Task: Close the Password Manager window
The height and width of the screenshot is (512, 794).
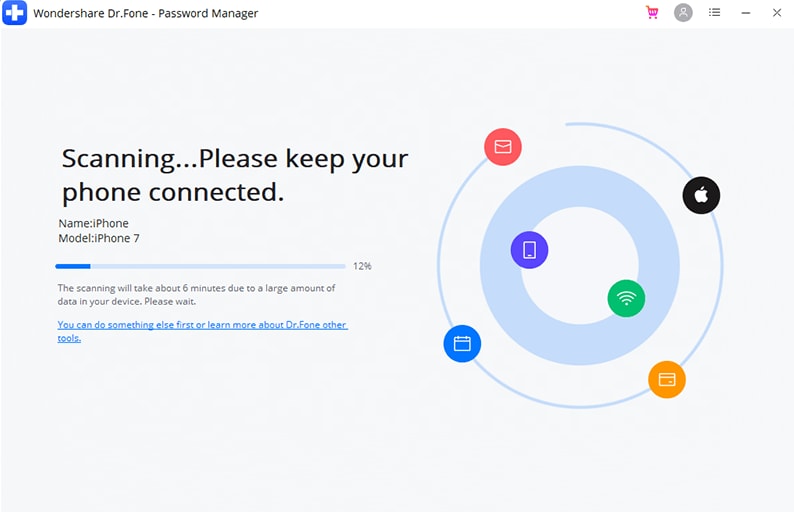Action: coord(777,13)
